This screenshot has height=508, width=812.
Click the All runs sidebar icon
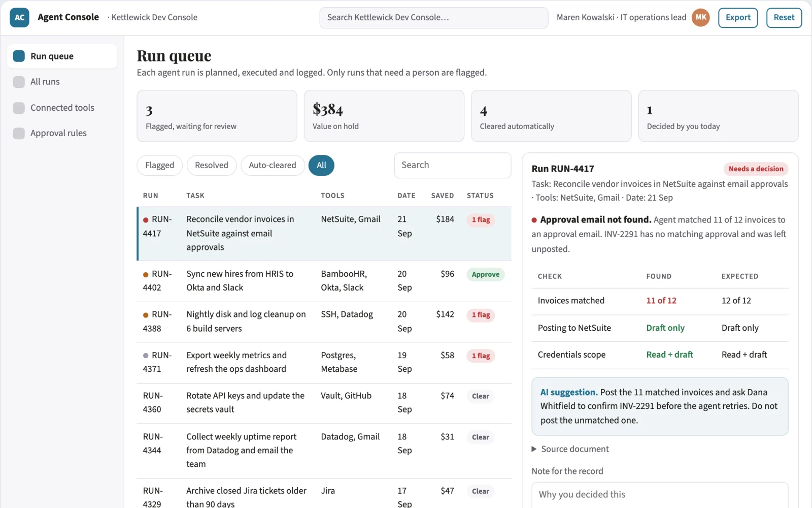(x=19, y=82)
